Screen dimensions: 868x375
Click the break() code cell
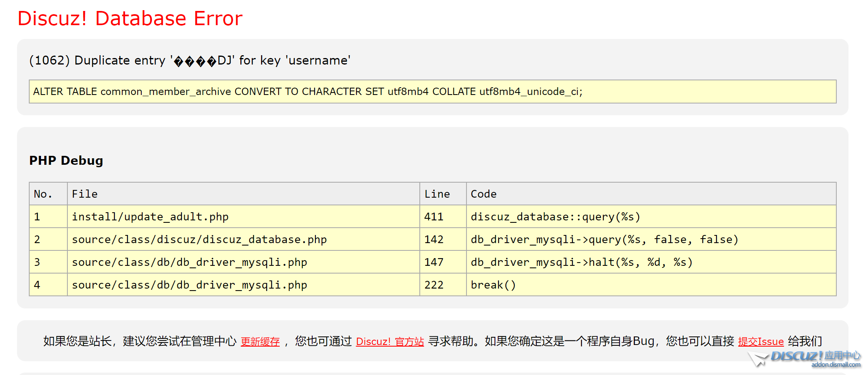pyautogui.click(x=493, y=285)
